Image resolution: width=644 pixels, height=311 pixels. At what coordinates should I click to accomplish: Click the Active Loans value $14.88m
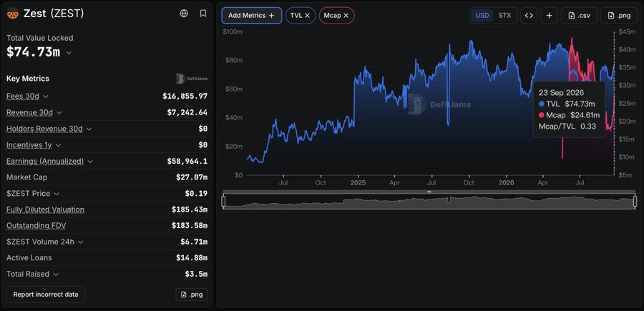click(x=192, y=258)
